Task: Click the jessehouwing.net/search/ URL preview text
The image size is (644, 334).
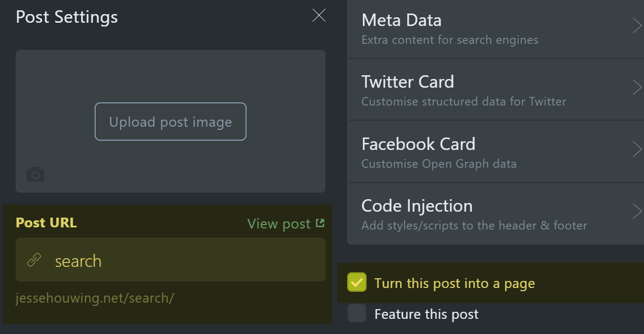Action: click(x=95, y=298)
